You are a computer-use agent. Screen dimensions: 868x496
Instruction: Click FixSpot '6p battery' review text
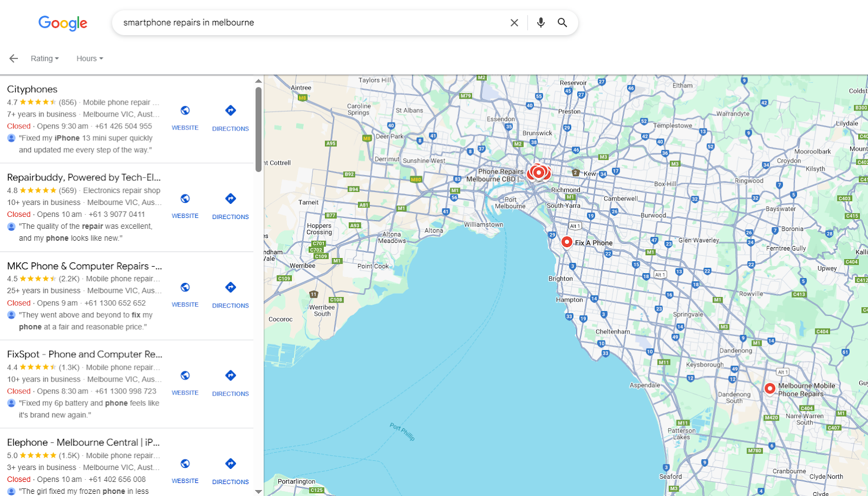(x=89, y=409)
